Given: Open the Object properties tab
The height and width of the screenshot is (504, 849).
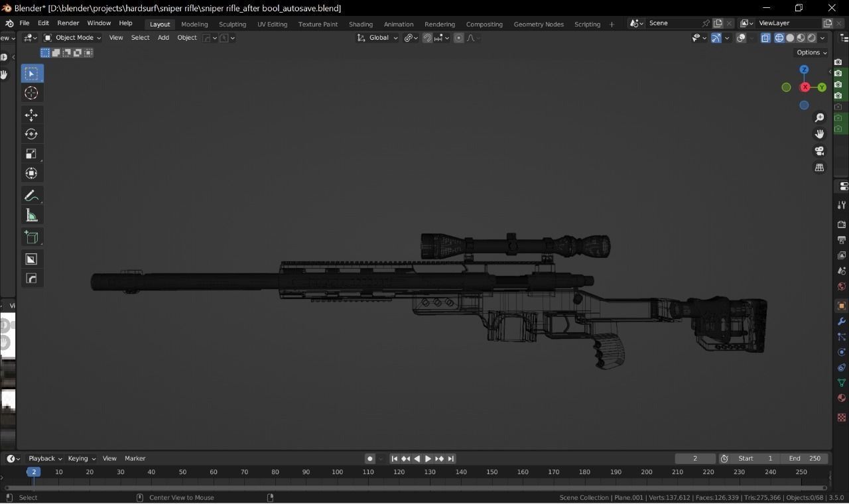Looking at the screenshot, I should (x=842, y=306).
